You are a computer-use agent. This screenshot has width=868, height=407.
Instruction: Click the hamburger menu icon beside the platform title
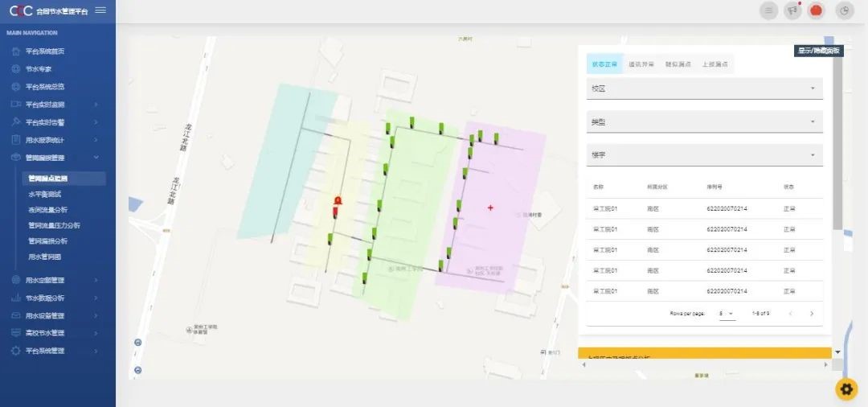(x=100, y=10)
